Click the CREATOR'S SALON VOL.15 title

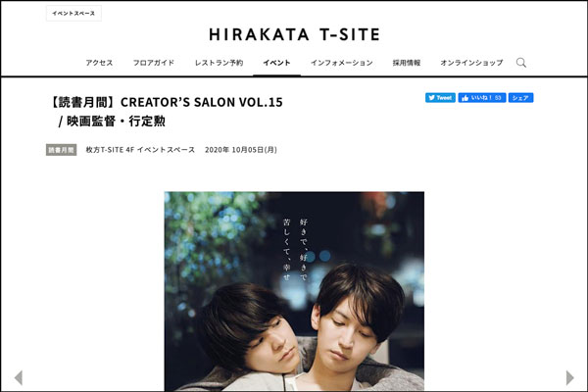click(x=201, y=102)
